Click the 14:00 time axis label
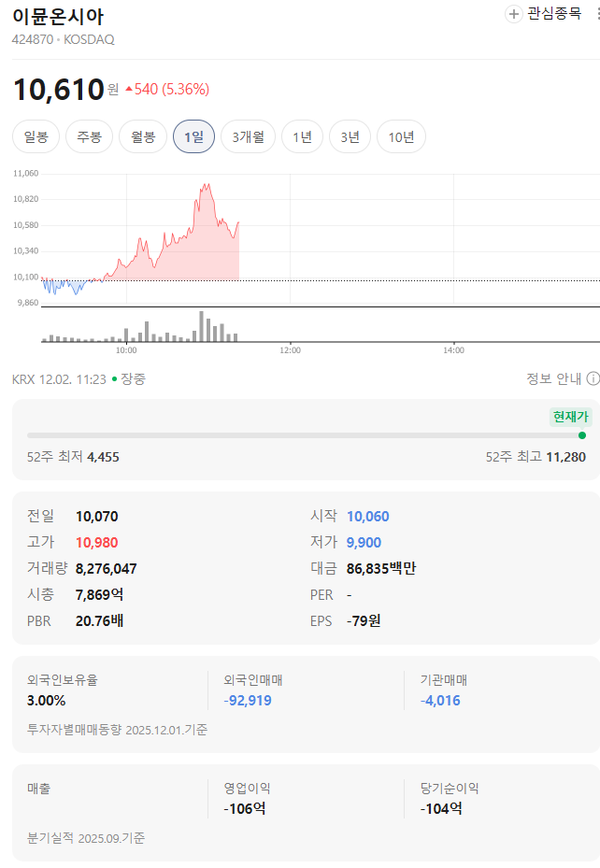This screenshot has height=868, width=600. coord(454,350)
